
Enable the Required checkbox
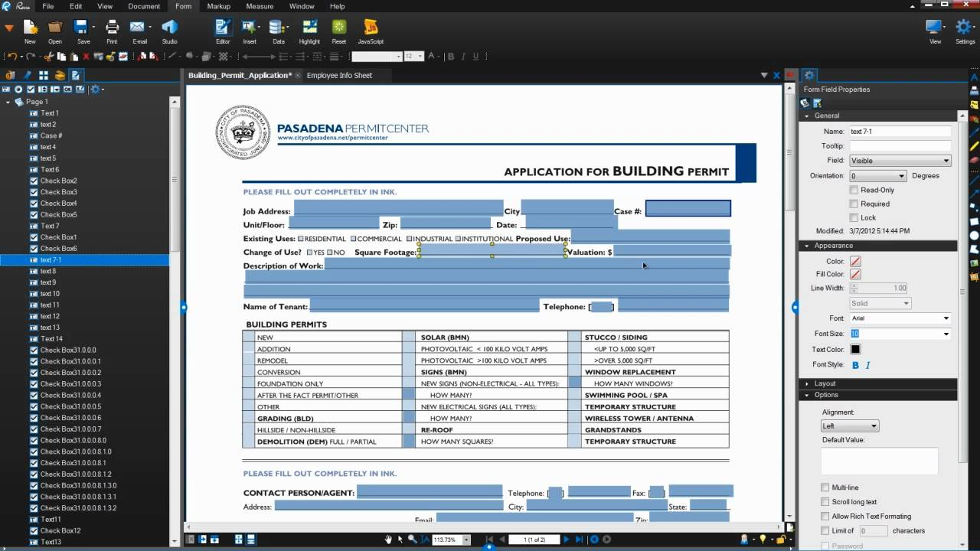[x=854, y=204]
